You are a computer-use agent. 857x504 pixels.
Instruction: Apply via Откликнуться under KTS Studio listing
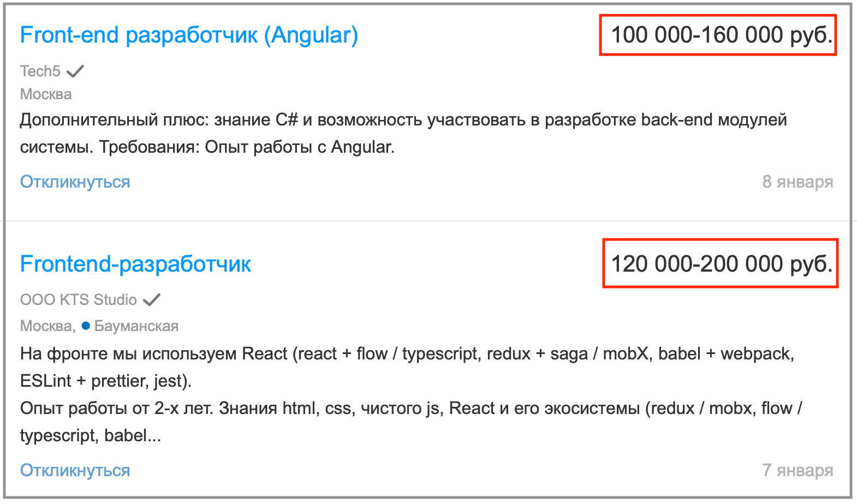(75, 470)
